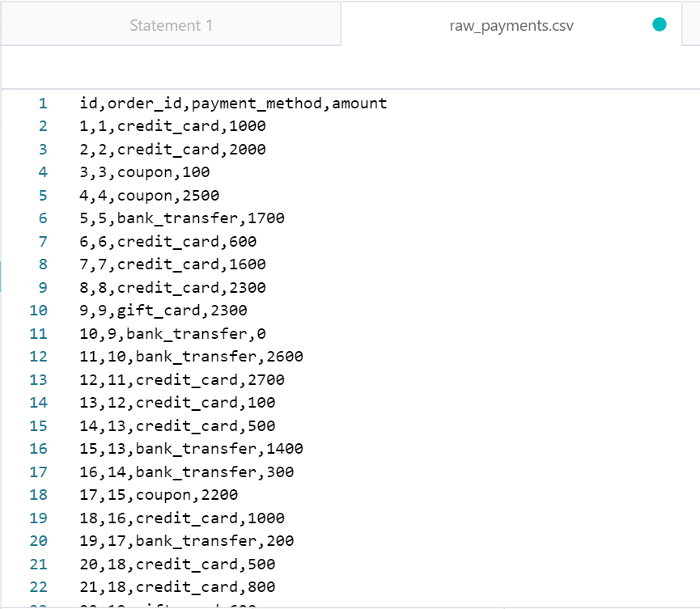
Task: Click line number 8 in the gutter
Action: click(42, 264)
